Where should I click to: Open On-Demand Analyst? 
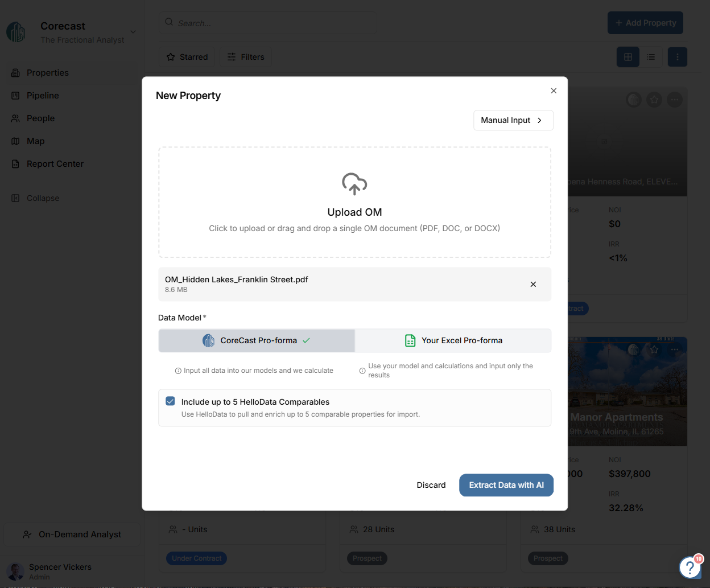(72, 534)
